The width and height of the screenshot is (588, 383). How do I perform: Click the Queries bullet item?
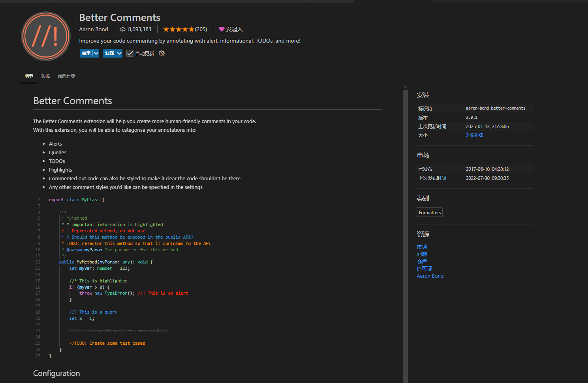click(58, 153)
